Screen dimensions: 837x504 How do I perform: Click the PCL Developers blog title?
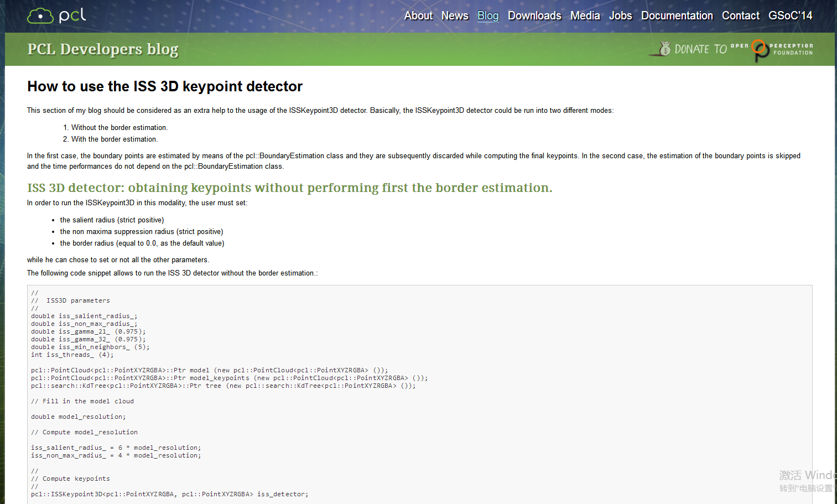pos(103,49)
